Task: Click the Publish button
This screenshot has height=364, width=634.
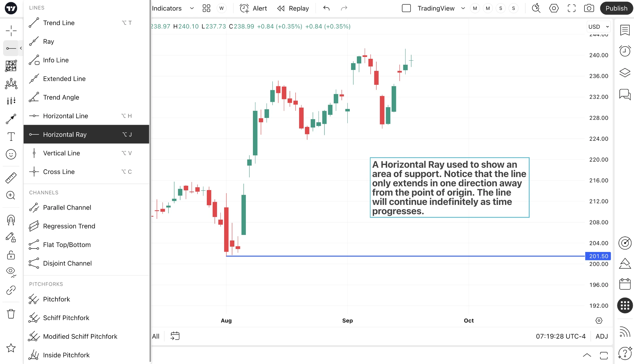Action: [x=616, y=8]
